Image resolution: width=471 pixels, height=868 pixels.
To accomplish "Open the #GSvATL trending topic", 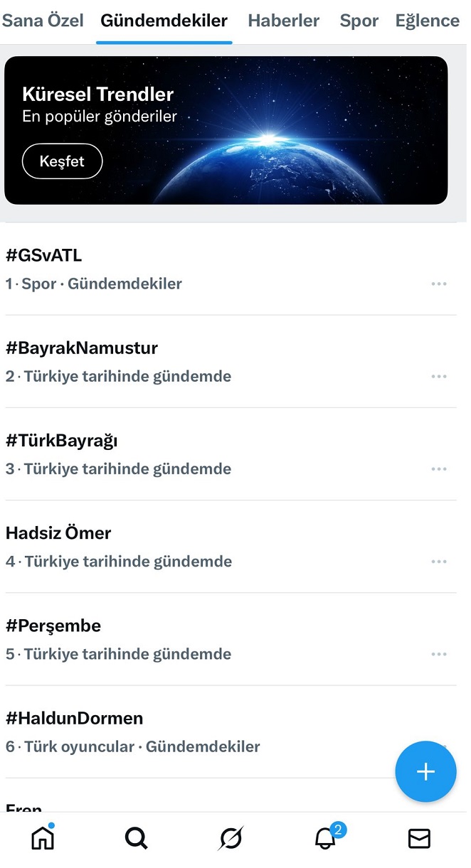I will tap(44, 255).
